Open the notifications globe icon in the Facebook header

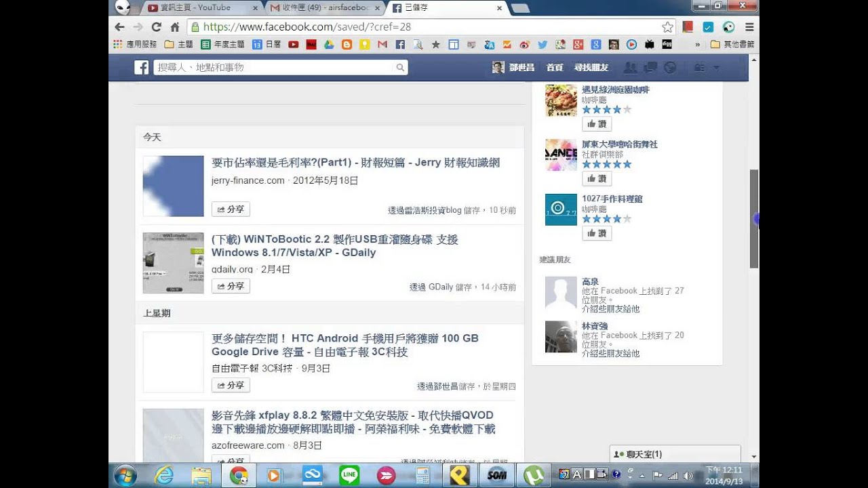point(670,68)
